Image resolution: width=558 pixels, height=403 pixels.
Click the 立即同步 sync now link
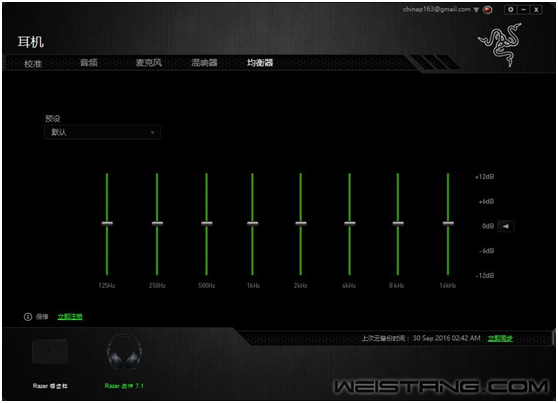[500, 338]
